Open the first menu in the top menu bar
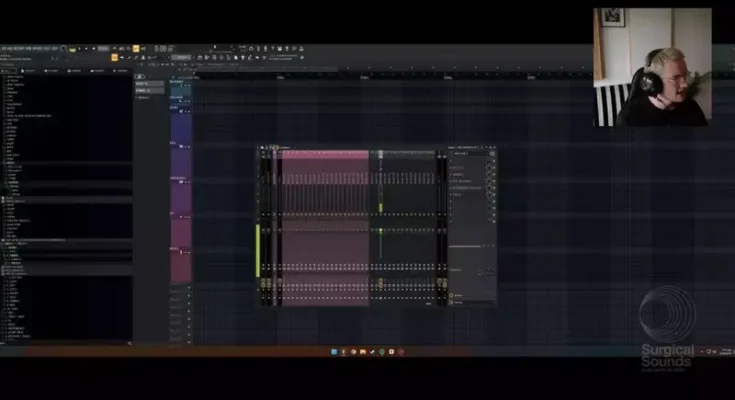The height and width of the screenshot is (400, 735). pos(4,48)
